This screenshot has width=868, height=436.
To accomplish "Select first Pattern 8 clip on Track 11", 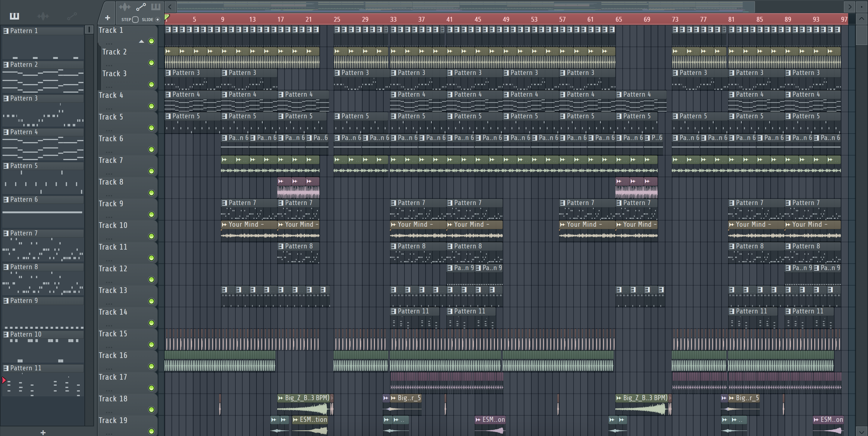I will (x=299, y=253).
